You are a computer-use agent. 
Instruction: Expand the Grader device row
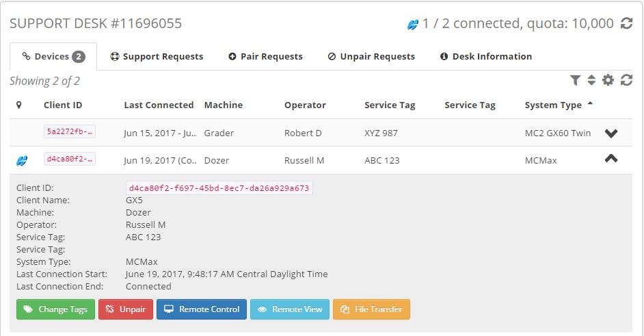tap(611, 133)
